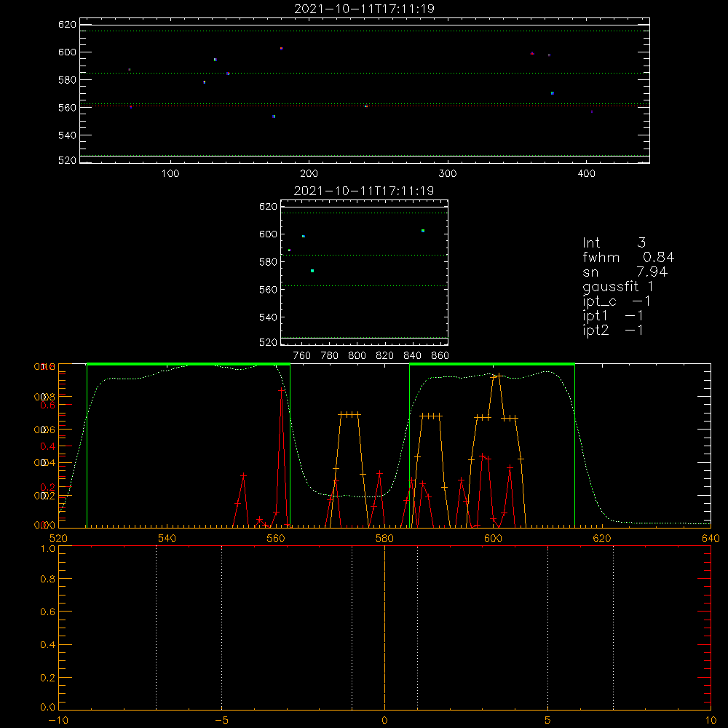This screenshot has width=728, height=728.
Task: Click x-axis label 400 on top plot
Action: pos(586,174)
